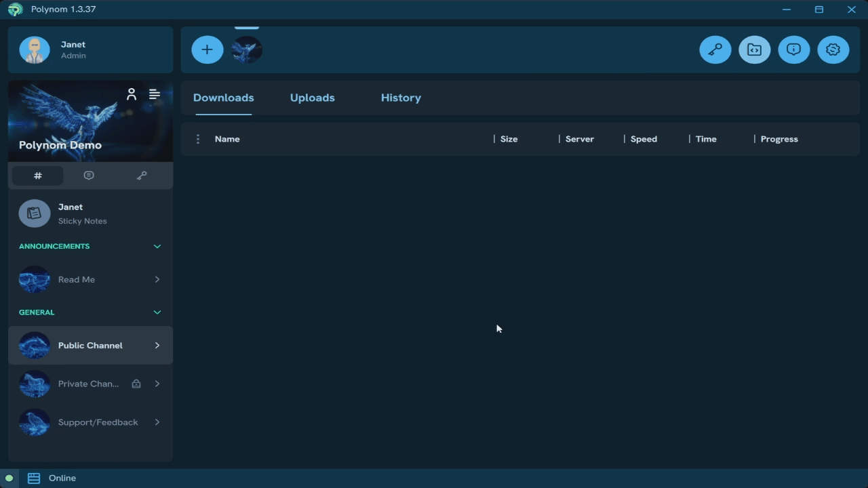Open the server menu lines icon
868x488 pixels.
[155, 94]
